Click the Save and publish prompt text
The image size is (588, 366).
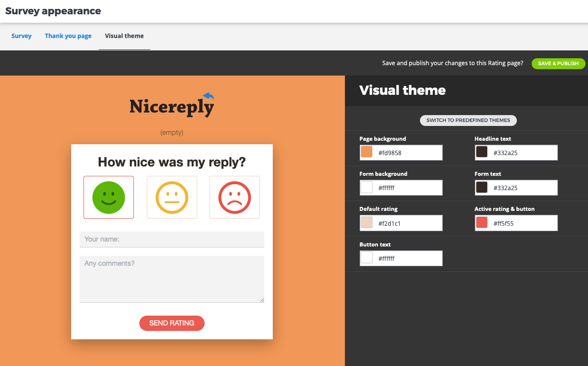[x=453, y=63]
